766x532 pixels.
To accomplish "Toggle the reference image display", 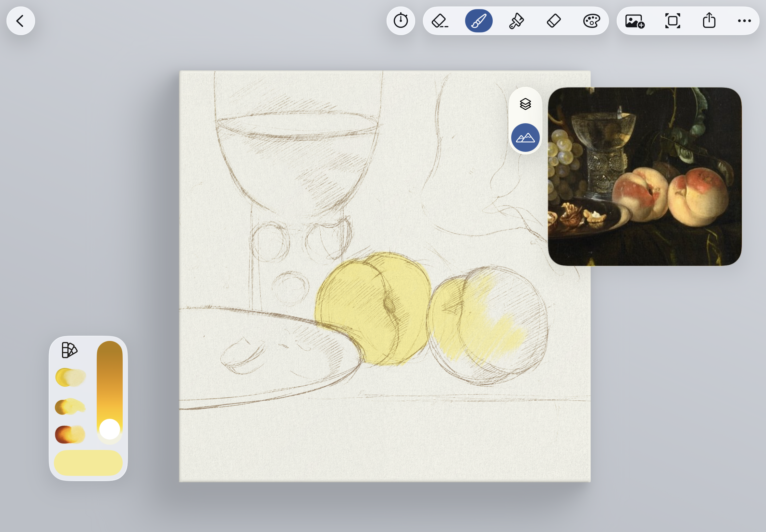I will coord(525,138).
